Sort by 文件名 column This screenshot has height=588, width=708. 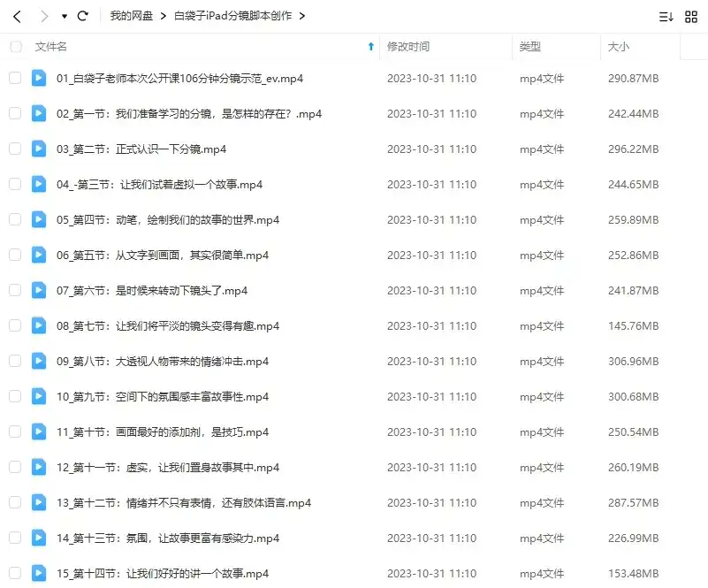[x=51, y=47]
